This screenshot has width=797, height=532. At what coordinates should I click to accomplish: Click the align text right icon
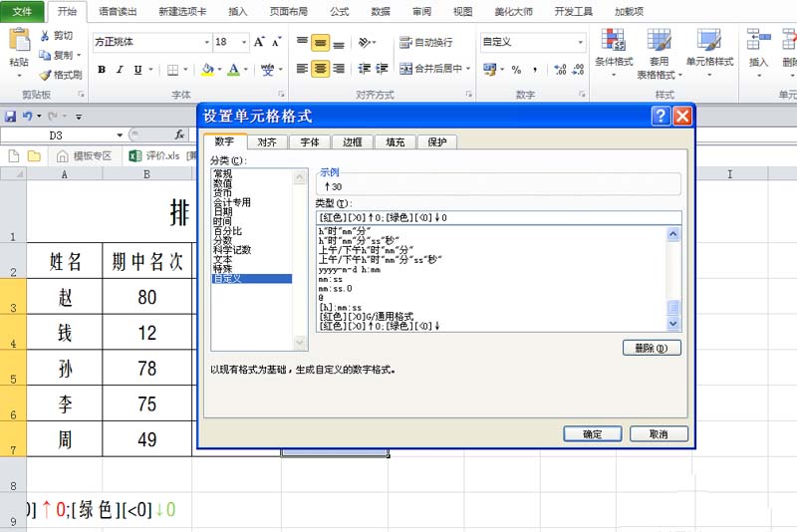pyautogui.click(x=339, y=68)
